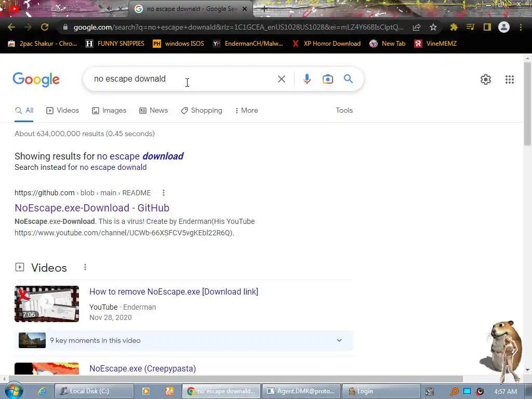
Task: Open NoEscape.exe-Download GitHub result
Action: pyautogui.click(x=92, y=208)
